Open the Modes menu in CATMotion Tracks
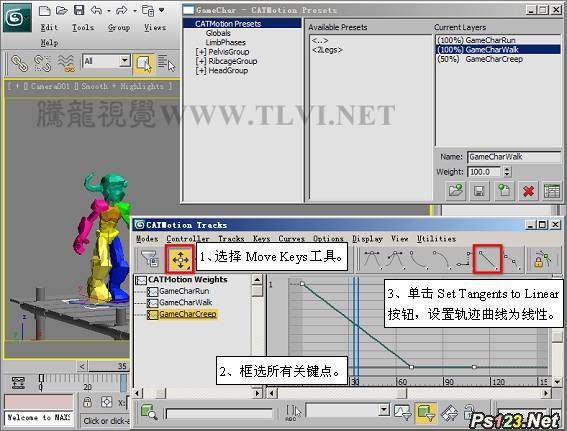 pos(147,239)
